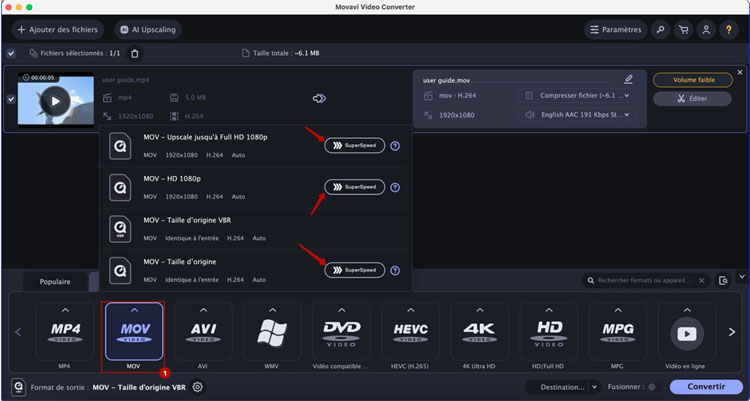Select the MP4 video format icon
The height and width of the screenshot is (401, 750).
pos(65,331)
